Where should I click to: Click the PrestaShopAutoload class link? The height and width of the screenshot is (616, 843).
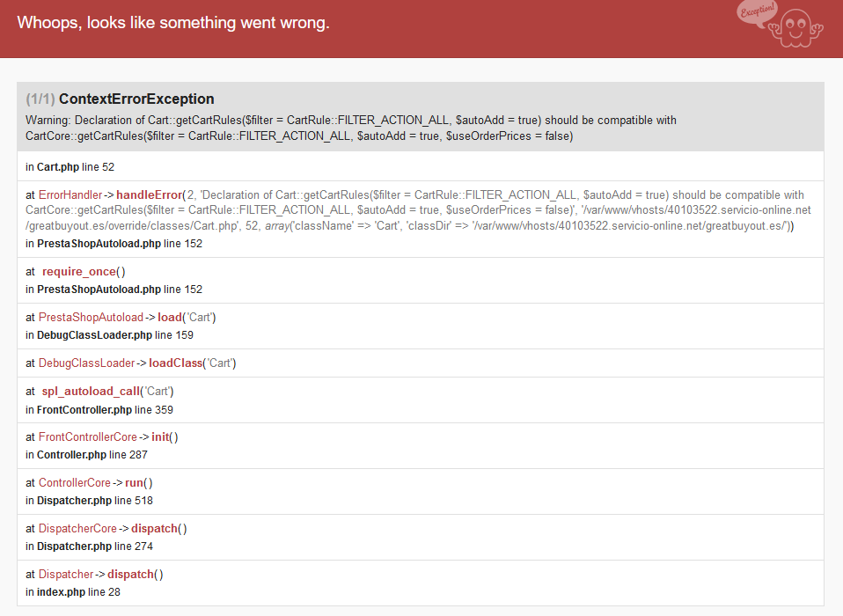point(91,318)
